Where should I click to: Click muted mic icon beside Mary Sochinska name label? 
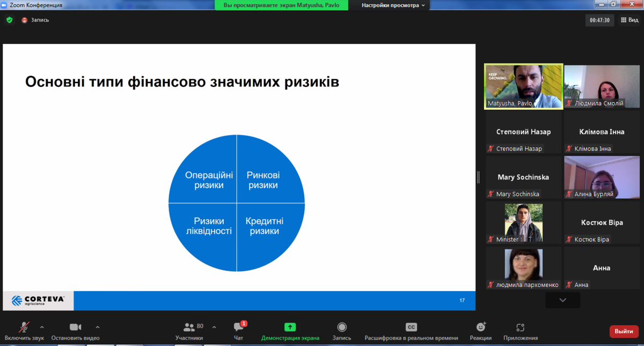point(491,194)
